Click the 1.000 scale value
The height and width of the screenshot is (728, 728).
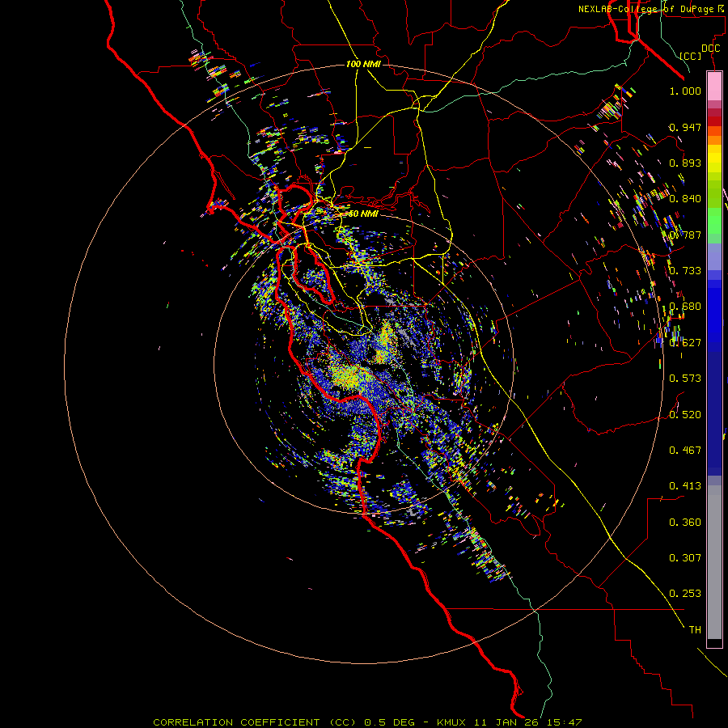point(685,91)
